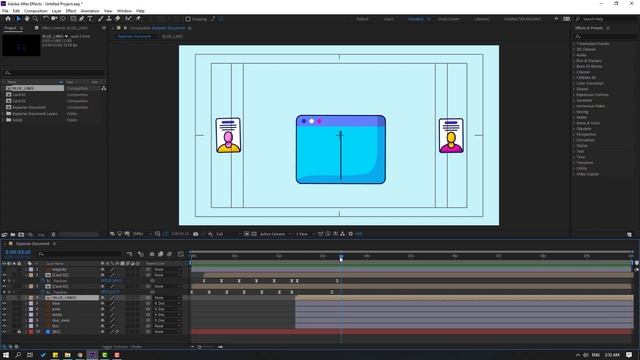The width and height of the screenshot is (640, 360).
Task: Hide the BG layer
Action: [x=4, y=332]
